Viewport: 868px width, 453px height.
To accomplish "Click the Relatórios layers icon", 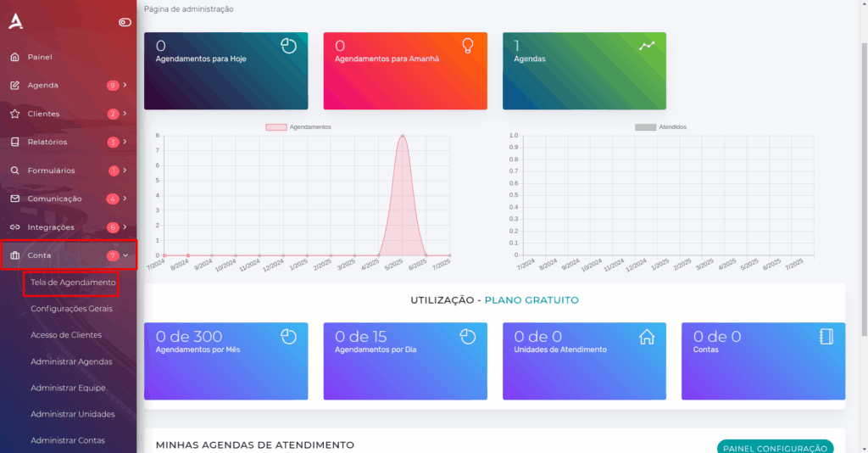I will (14, 142).
